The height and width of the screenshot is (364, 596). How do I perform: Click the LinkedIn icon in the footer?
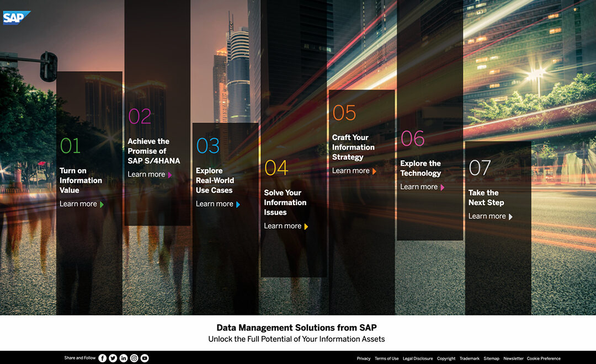123,358
